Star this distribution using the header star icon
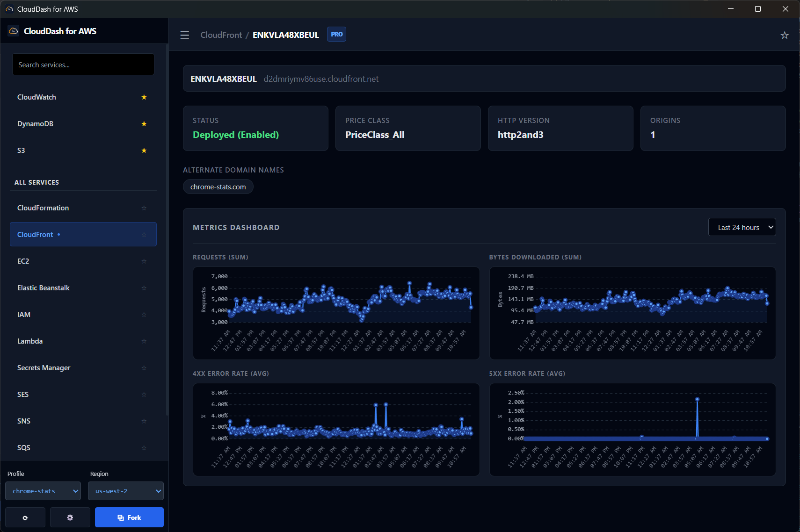 [x=785, y=35]
